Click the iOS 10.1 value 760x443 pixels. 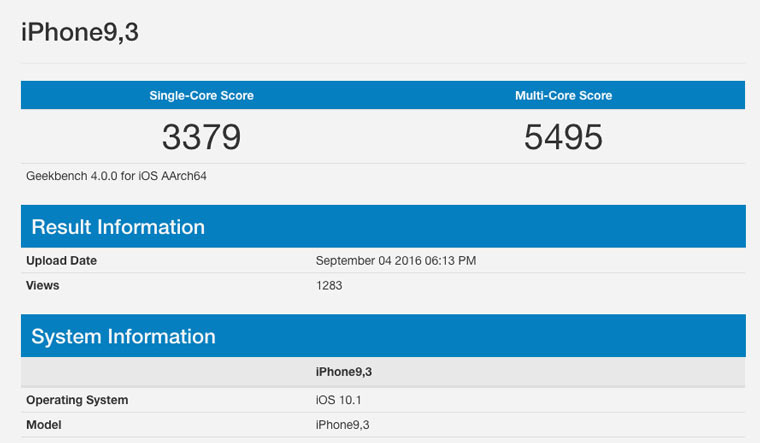click(x=336, y=400)
